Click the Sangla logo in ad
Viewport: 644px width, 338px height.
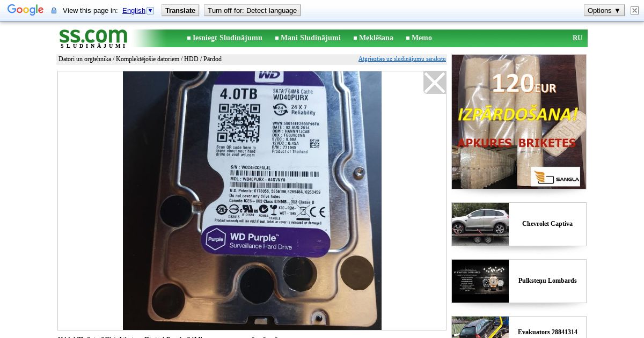click(x=555, y=177)
